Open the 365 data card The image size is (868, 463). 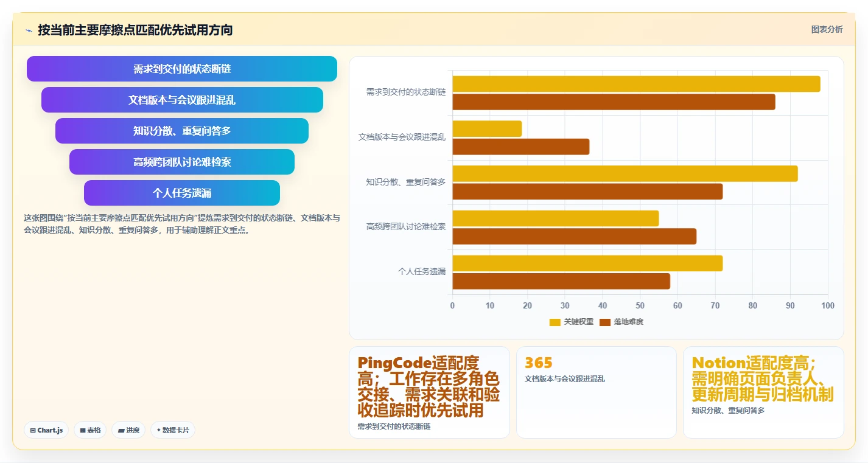pos(597,392)
